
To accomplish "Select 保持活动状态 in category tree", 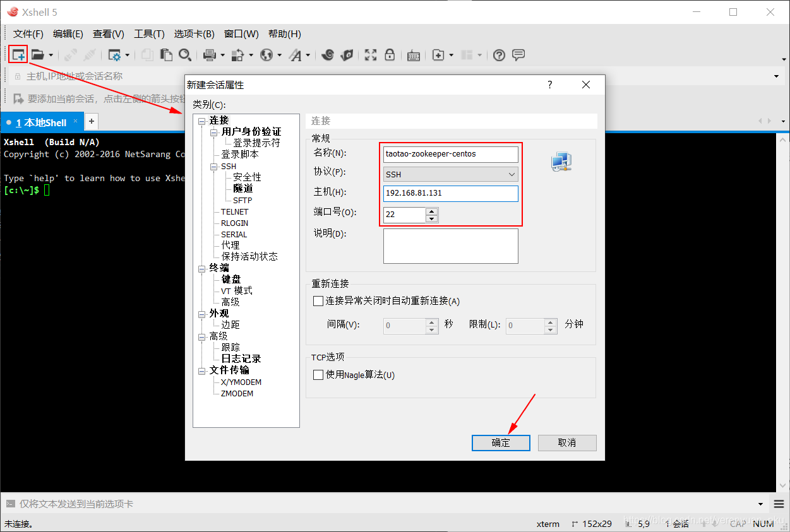I will 249,257.
